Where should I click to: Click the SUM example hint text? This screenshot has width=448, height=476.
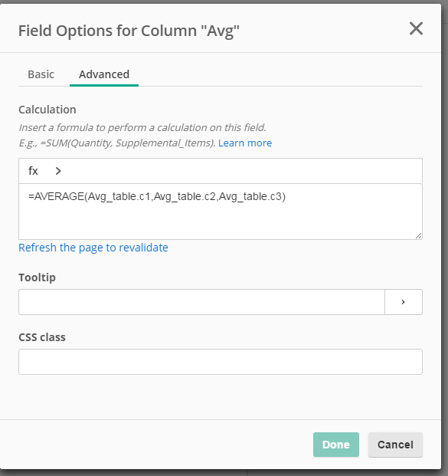point(117,143)
